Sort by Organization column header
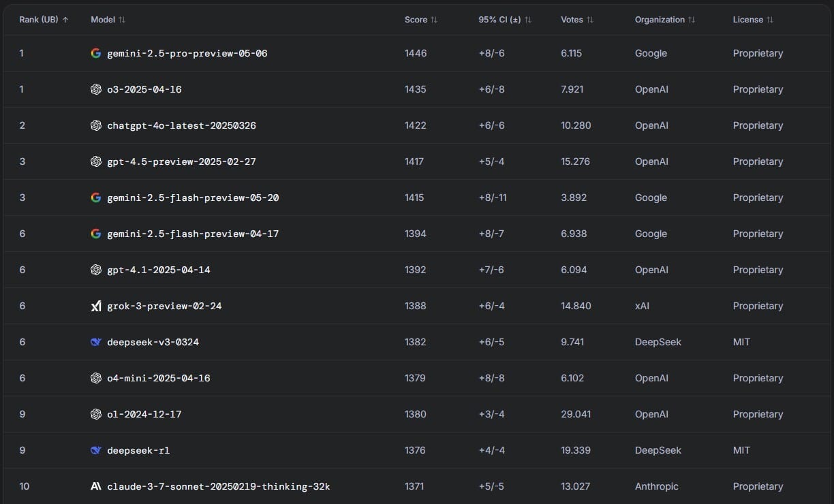The image size is (834, 504). [x=665, y=20]
